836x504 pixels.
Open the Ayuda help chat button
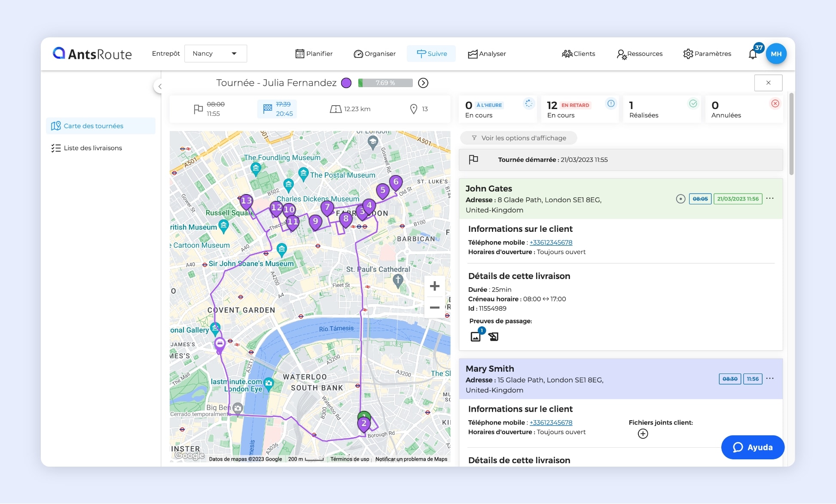[753, 447]
